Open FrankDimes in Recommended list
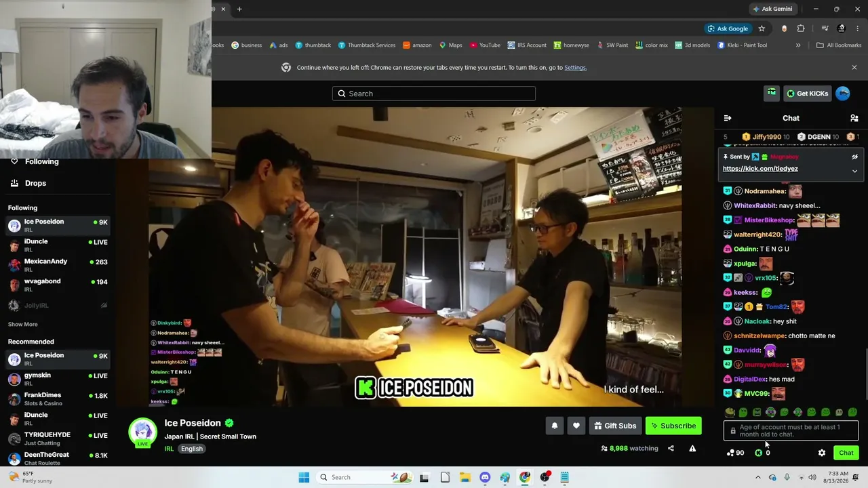Viewport: 868px width, 488px height. tap(58, 399)
